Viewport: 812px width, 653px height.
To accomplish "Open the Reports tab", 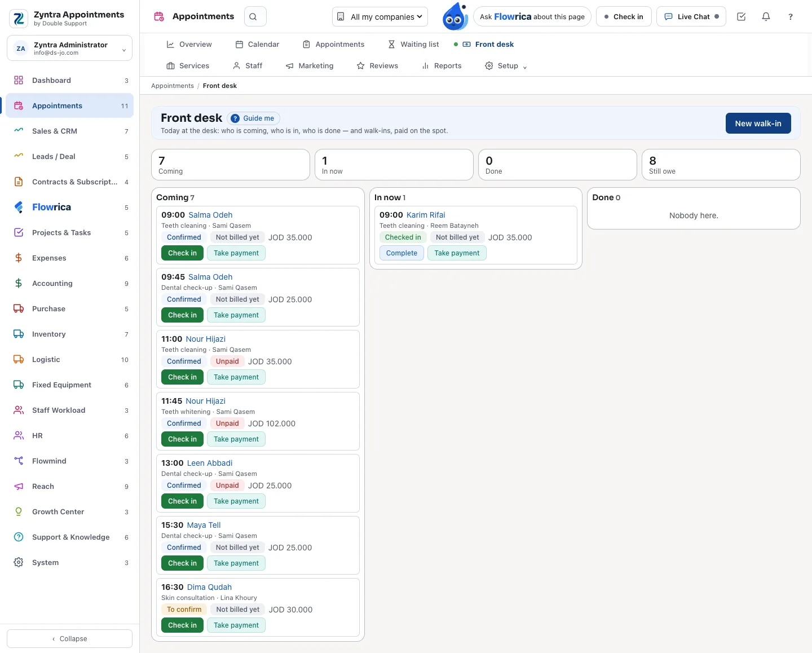I will pyautogui.click(x=442, y=66).
